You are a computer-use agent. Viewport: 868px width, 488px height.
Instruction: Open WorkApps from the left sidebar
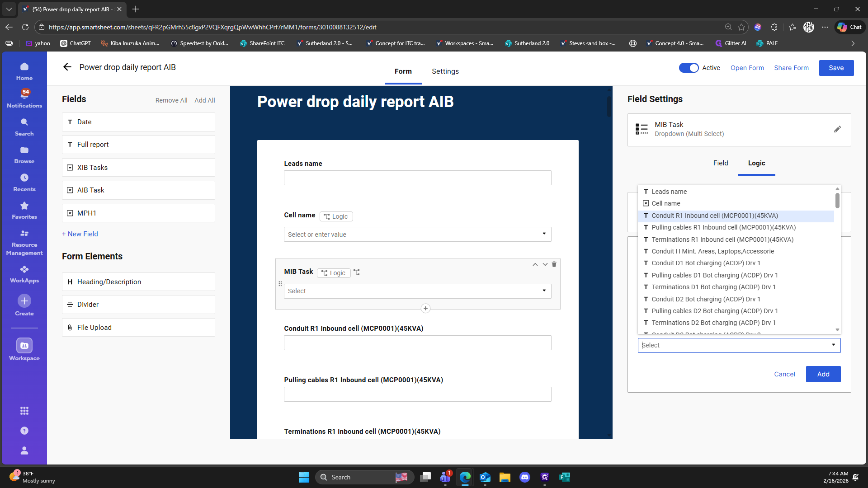pyautogui.click(x=24, y=274)
